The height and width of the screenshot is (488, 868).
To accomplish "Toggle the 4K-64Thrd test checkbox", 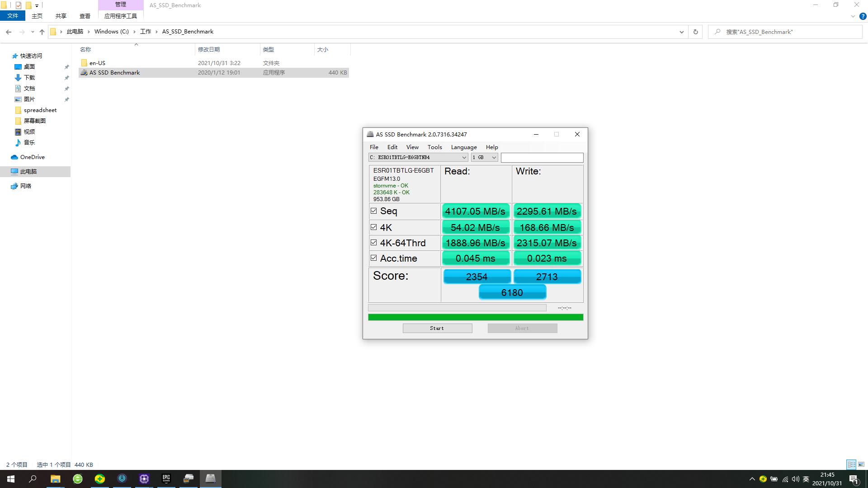I will point(373,243).
